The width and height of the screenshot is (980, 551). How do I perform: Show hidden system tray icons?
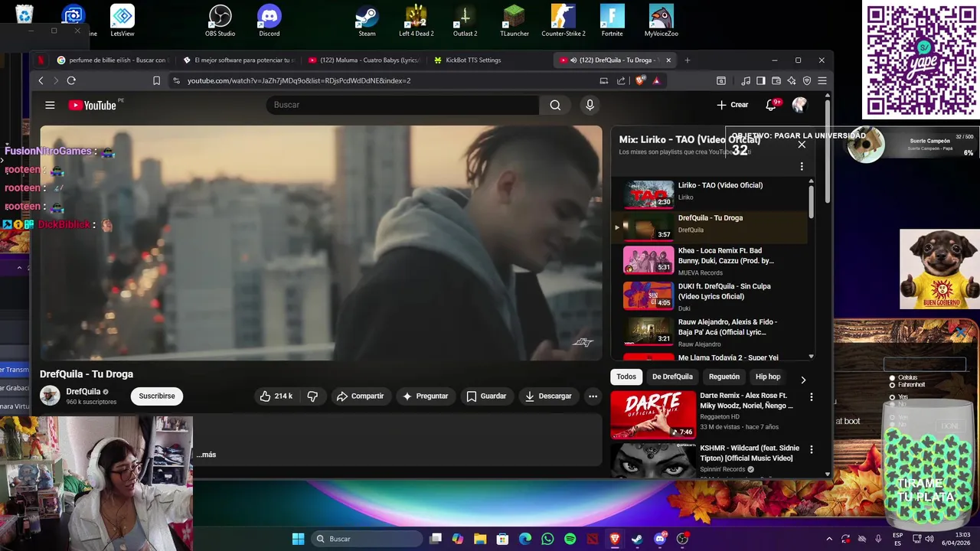[828, 539]
